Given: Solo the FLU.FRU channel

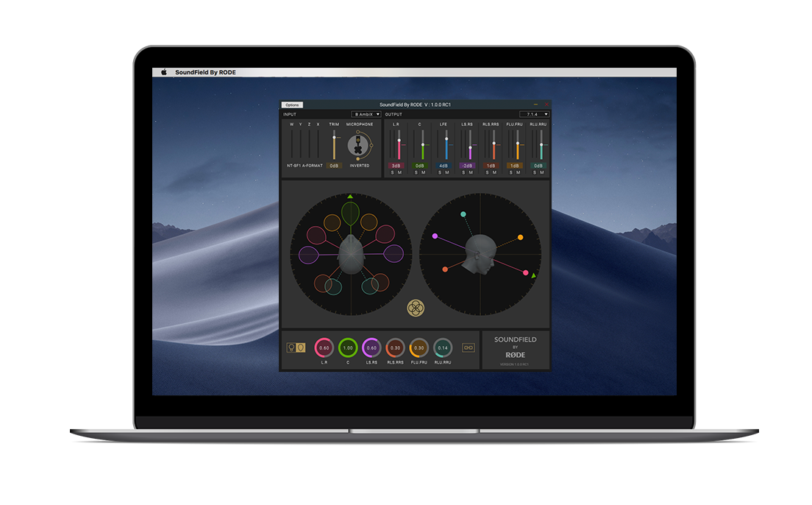Looking at the screenshot, I should [x=511, y=173].
